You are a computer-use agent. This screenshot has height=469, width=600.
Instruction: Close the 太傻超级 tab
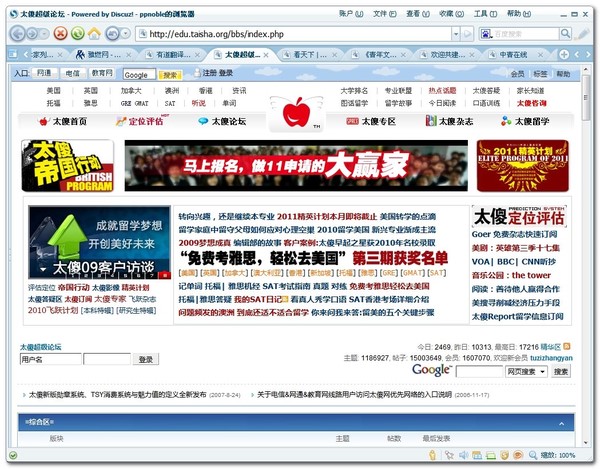[x=266, y=55]
